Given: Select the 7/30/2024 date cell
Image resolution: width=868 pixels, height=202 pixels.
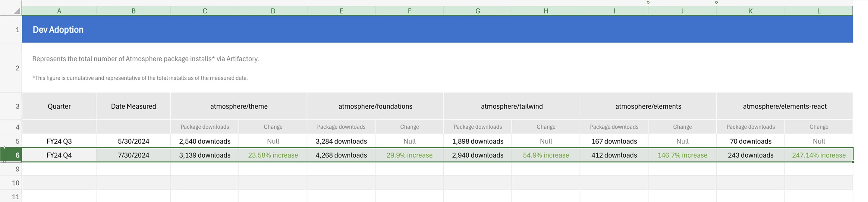Looking at the screenshot, I should 134,155.
